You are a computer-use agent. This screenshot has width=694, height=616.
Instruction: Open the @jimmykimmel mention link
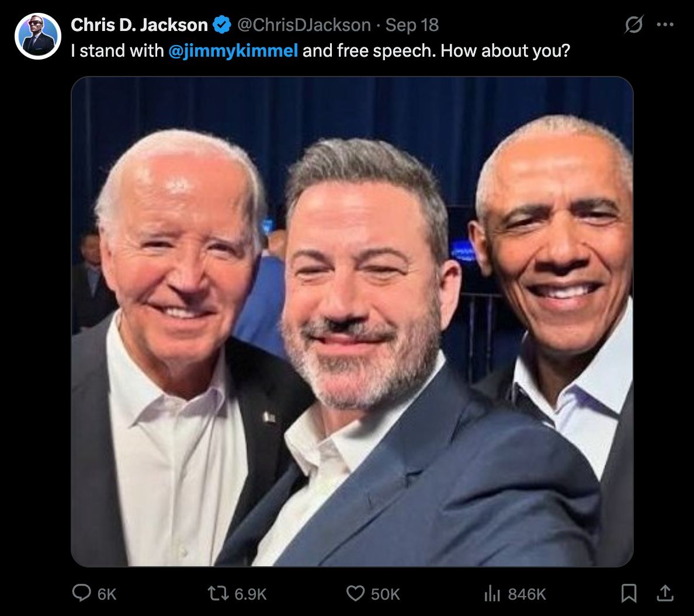coord(233,51)
